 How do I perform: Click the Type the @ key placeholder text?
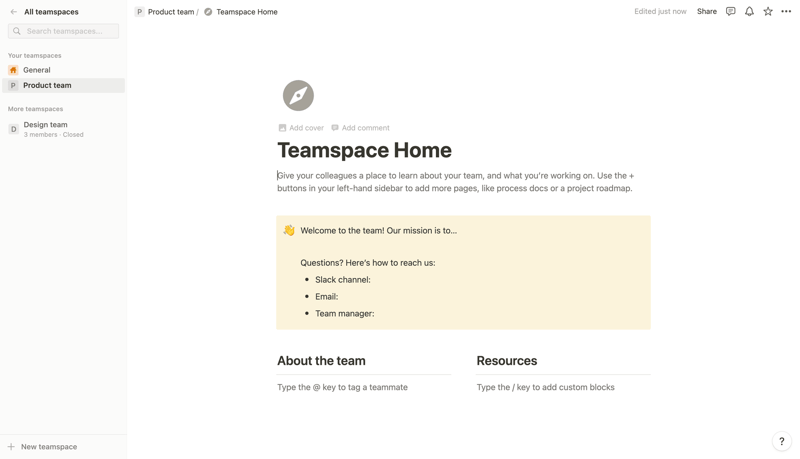point(342,387)
